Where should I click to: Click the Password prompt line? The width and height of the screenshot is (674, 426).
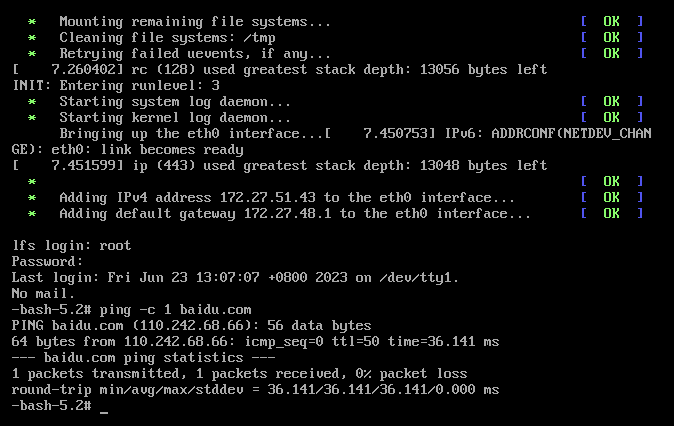tap(47, 261)
